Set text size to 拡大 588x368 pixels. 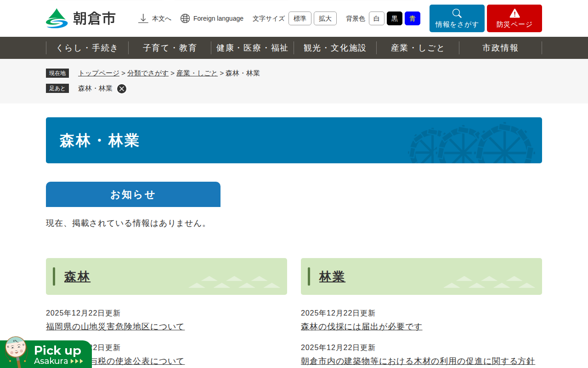tap(325, 18)
